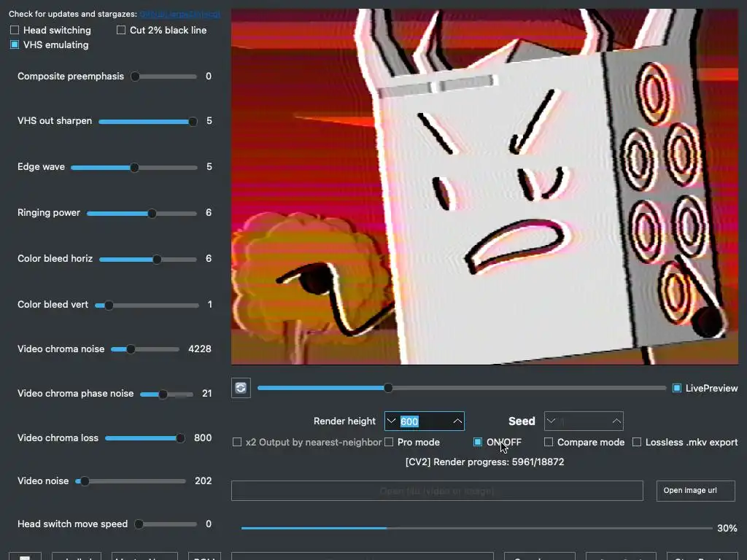Click the 30% render progress bar
Viewport: 747px width, 560px height.
(476, 528)
